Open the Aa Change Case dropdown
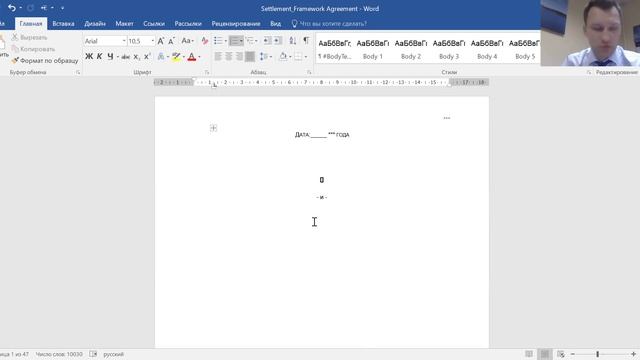This screenshot has height=360, width=640. (x=187, y=41)
